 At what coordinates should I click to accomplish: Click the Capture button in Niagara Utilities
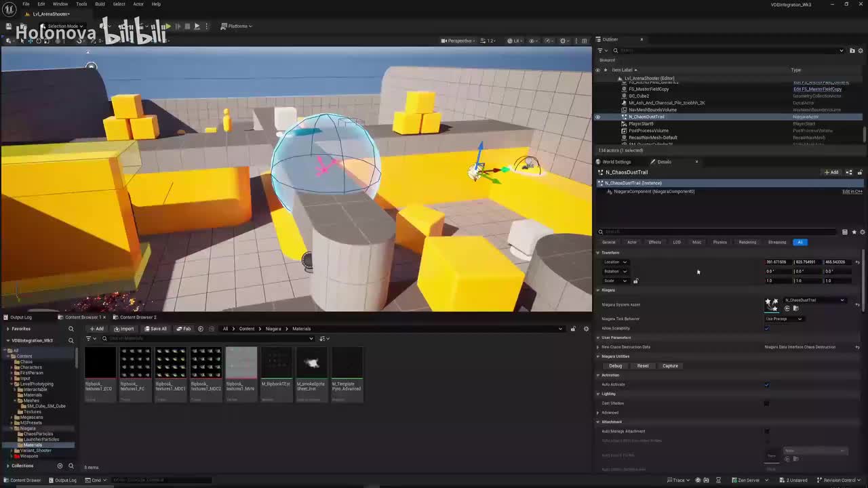click(x=670, y=366)
